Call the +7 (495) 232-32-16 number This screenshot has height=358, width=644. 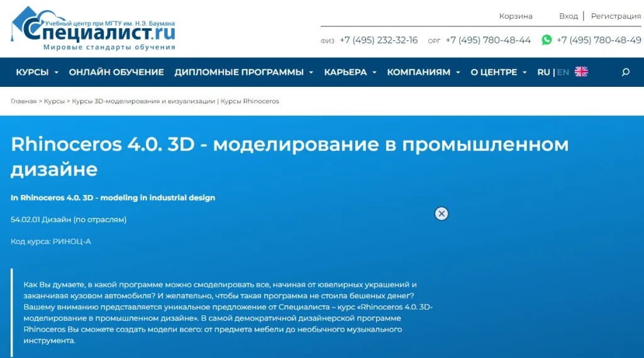click(378, 40)
